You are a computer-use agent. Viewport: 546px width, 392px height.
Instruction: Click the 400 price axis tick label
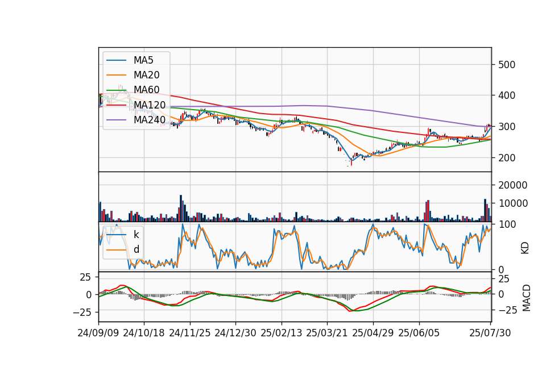coord(507,95)
